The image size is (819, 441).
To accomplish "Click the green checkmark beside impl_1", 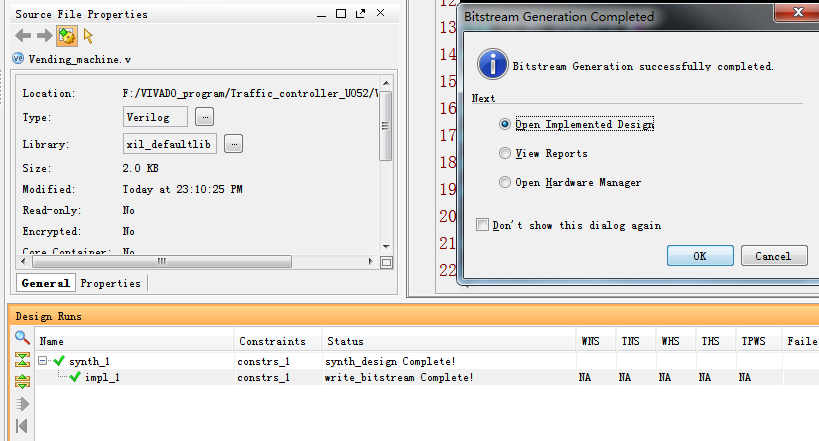I will point(75,377).
